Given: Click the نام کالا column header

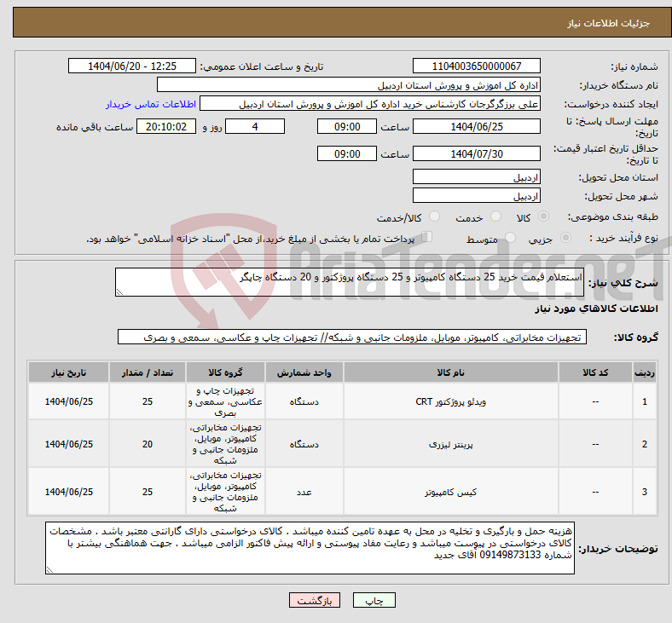Looking at the screenshot, I should pyautogui.click(x=451, y=372).
